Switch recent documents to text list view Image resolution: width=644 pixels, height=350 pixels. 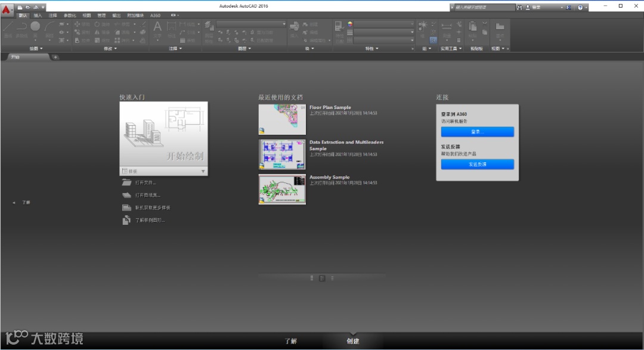tap(332, 278)
